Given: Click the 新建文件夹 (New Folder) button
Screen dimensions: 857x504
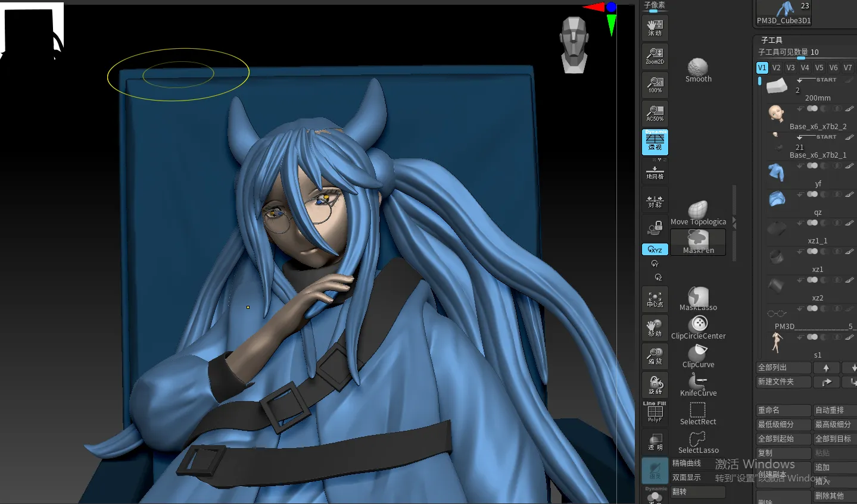Looking at the screenshot, I should [x=783, y=382].
